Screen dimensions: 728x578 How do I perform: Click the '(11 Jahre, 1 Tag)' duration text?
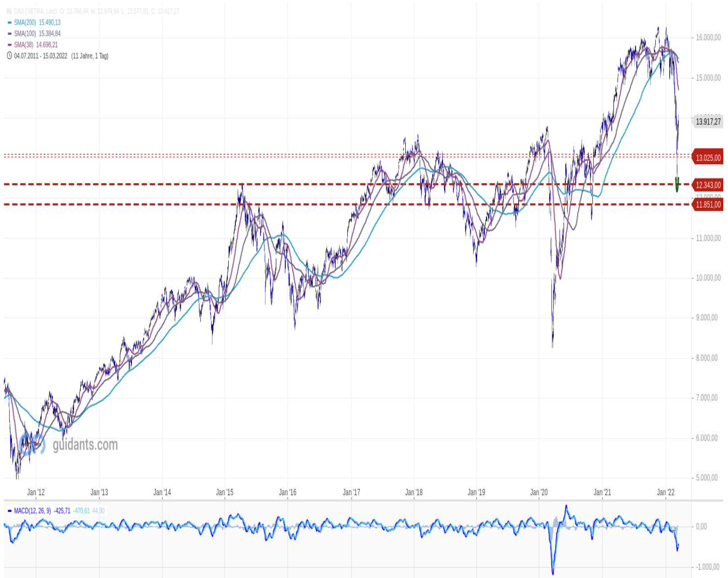[90, 56]
